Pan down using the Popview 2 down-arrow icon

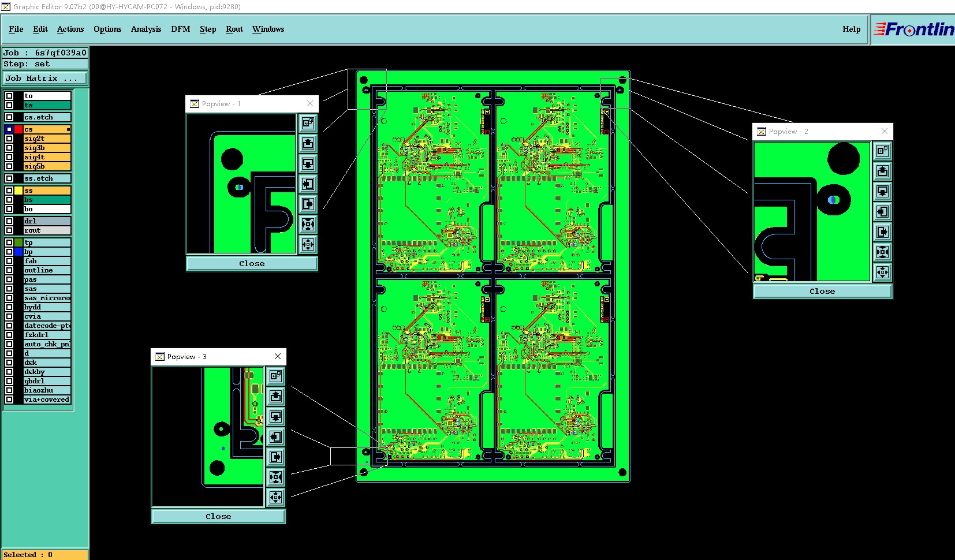[882, 191]
